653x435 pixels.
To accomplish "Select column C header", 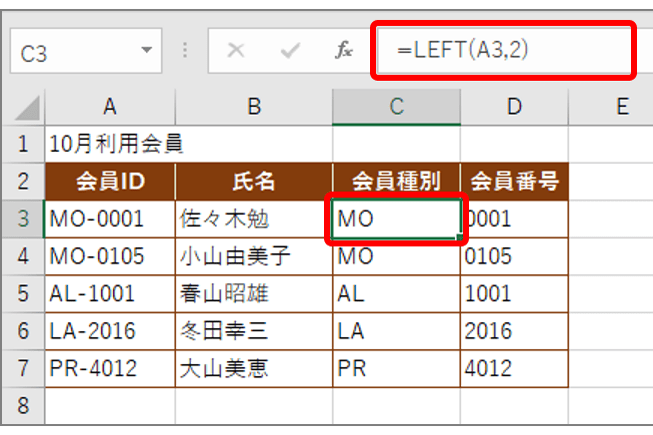I will 396,107.
